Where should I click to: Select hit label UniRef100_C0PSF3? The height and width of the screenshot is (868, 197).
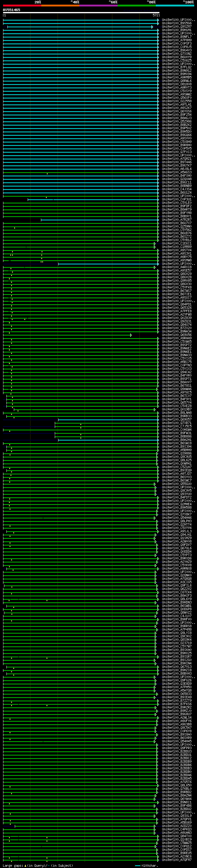[x=177, y=43]
